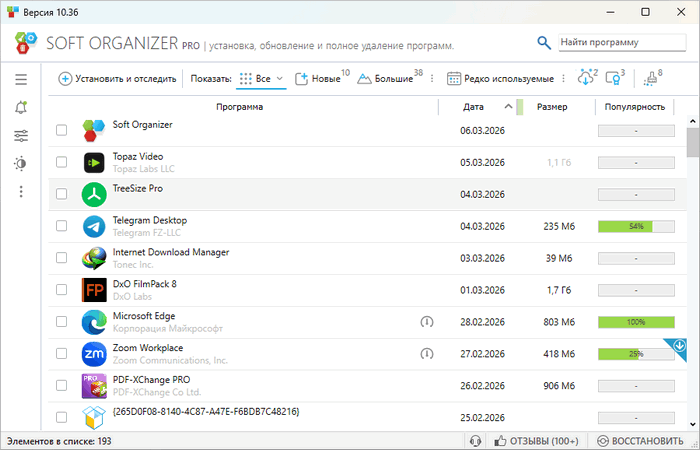Viewport: 700px width, 450px height.
Task: Open the hamburger menu in sidebar
Action: (x=21, y=79)
